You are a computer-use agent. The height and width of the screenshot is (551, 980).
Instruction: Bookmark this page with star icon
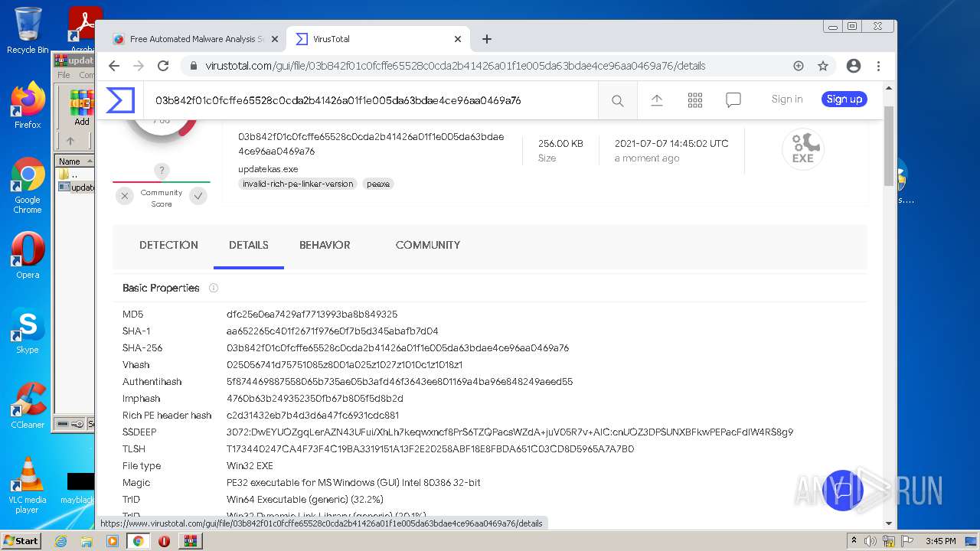823,66
